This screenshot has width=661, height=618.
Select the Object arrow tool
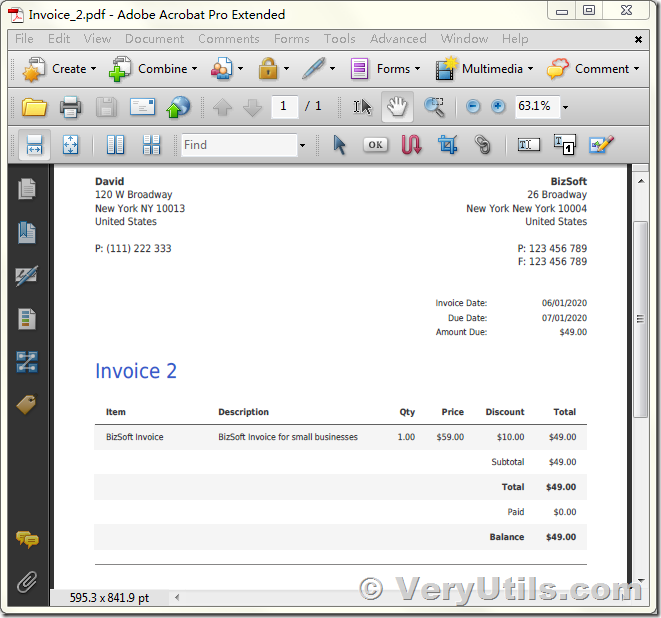[x=339, y=145]
